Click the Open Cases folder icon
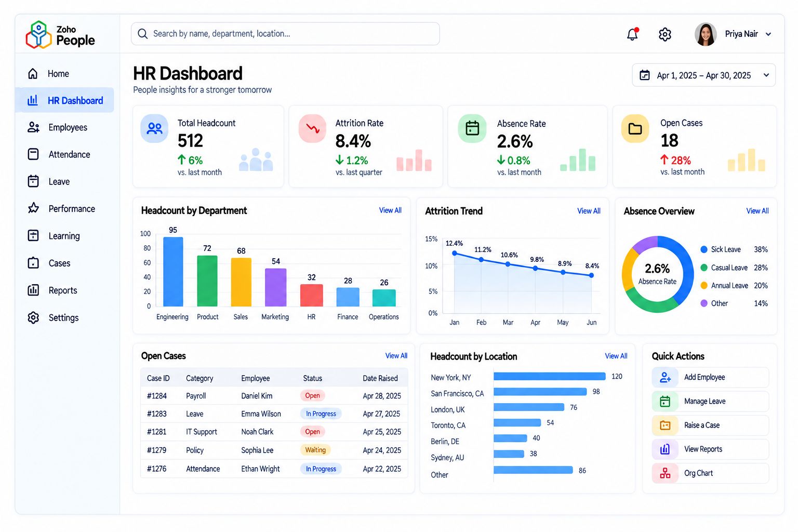Viewport: 798px width, 532px height. tap(635, 128)
